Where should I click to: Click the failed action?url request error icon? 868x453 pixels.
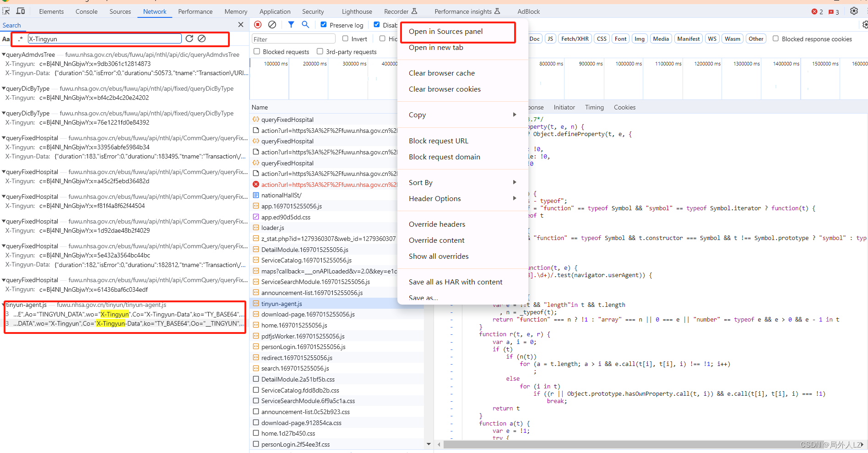[256, 184]
